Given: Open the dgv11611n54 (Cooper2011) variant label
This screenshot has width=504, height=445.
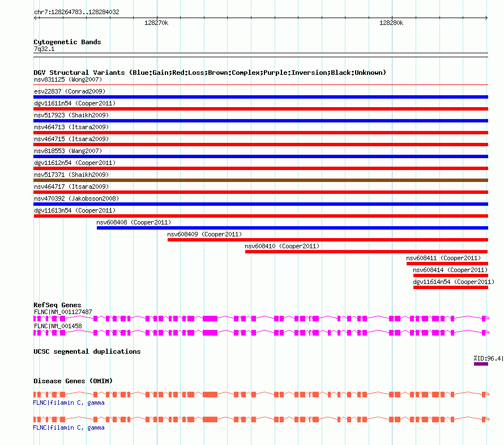Looking at the screenshot, I should [x=75, y=103].
